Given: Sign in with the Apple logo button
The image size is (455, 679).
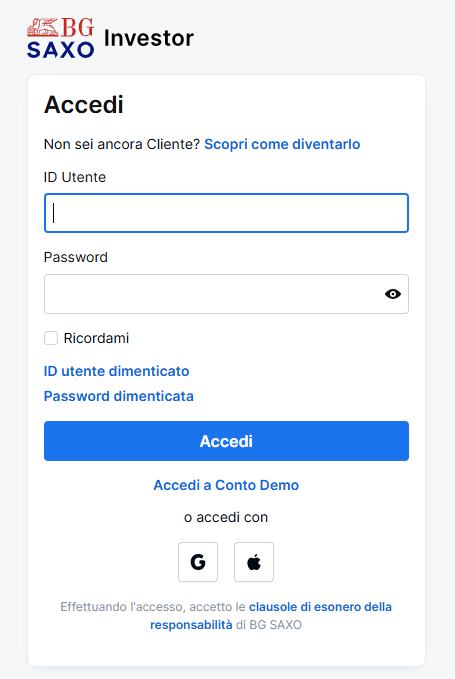Looking at the screenshot, I should (254, 562).
